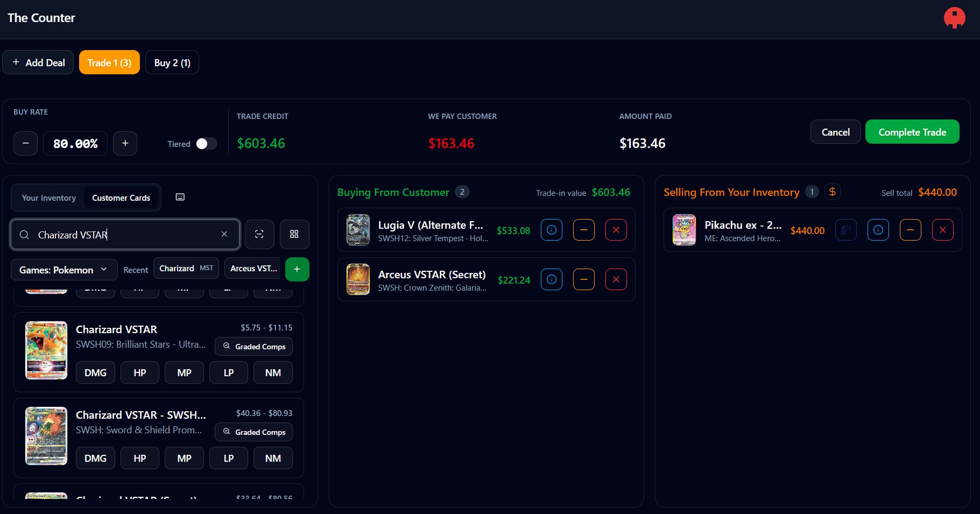Click the Lugia V card thumbnail

pos(358,230)
